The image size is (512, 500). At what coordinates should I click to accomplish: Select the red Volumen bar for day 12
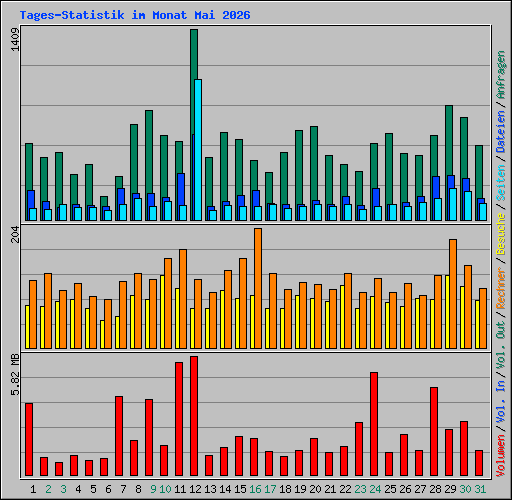click(x=194, y=416)
